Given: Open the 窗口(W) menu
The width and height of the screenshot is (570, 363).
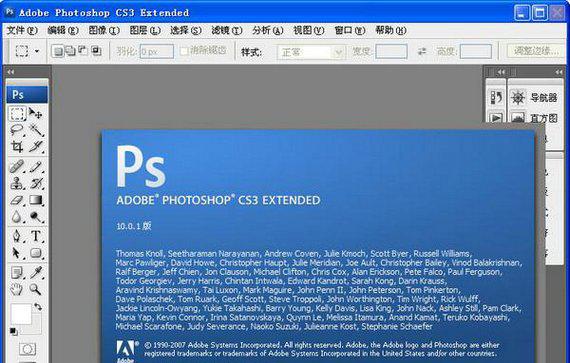Looking at the screenshot, I should click(x=350, y=31).
